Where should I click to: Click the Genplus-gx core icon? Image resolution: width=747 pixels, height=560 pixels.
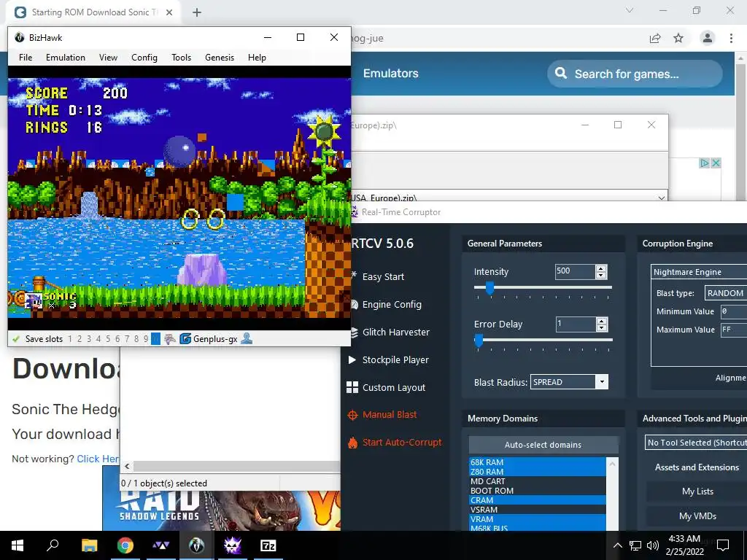click(x=185, y=339)
